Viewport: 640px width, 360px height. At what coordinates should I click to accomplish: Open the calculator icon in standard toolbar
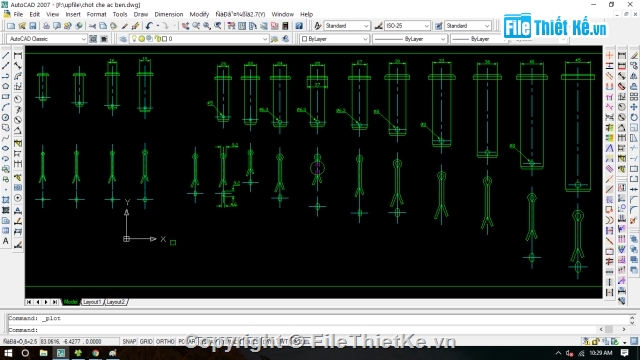[x=285, y=26]
